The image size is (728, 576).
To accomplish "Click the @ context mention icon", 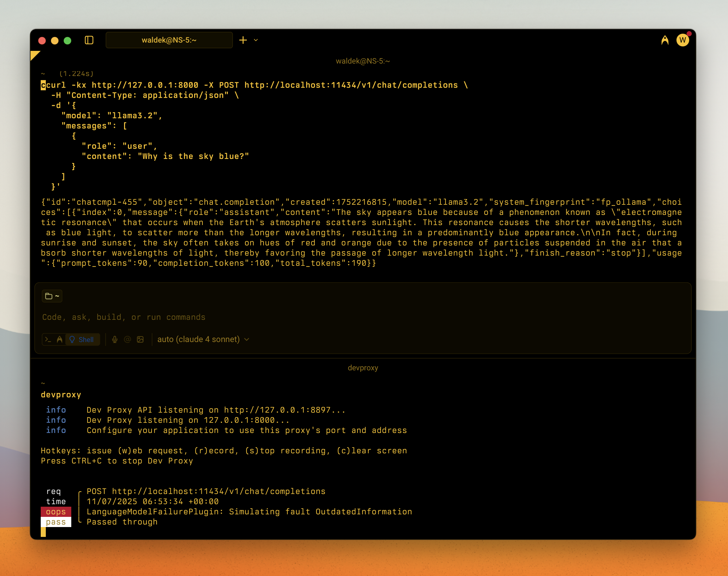I will pos(128,339).
